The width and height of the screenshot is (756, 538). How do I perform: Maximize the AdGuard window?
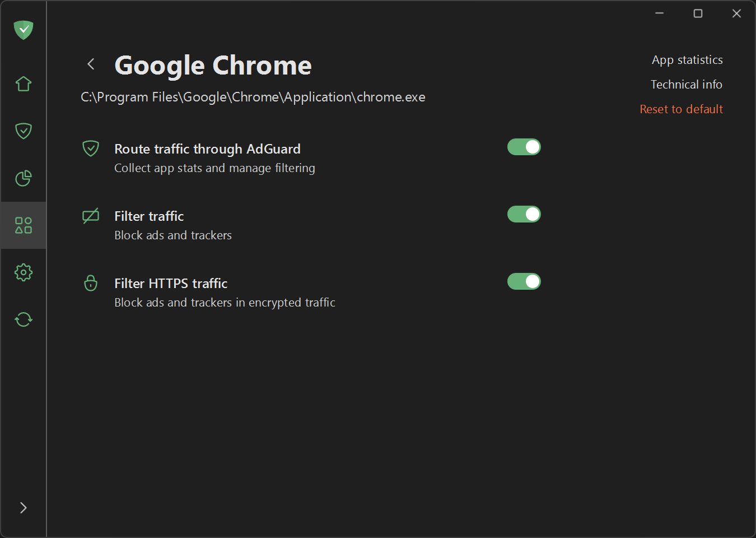coord(698,13)
